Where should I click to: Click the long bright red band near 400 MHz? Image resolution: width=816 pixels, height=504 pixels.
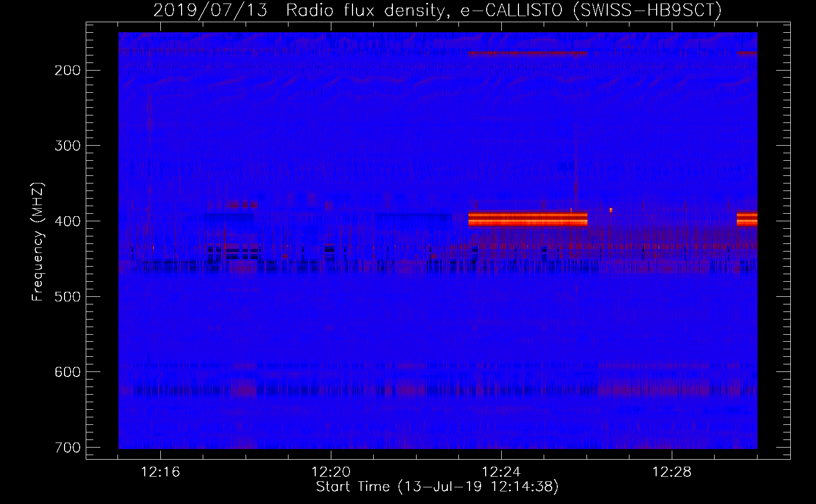click(528, 219)
